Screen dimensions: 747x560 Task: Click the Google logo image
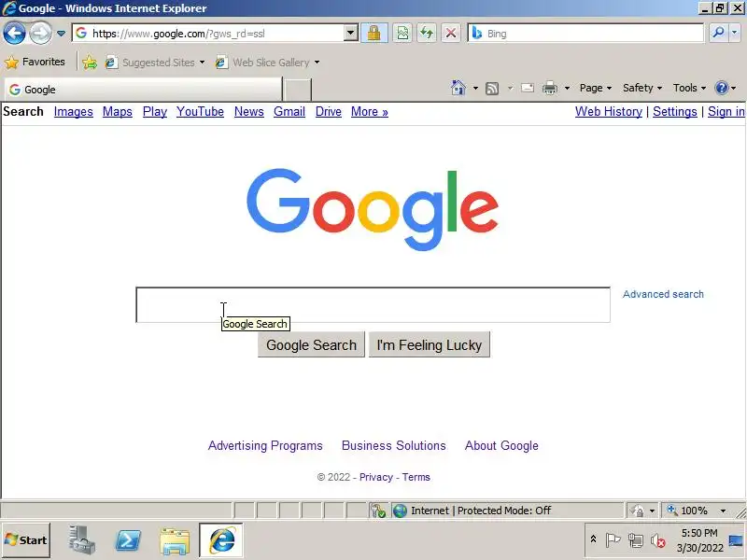pyautogui.click(x=373, y=209)
